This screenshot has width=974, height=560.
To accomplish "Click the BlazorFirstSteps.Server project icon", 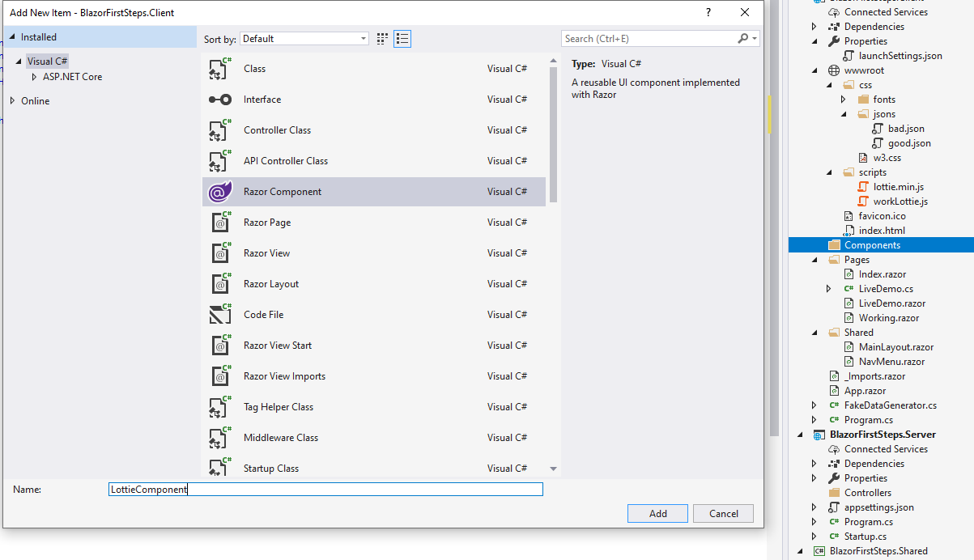I will click(819, 435).
